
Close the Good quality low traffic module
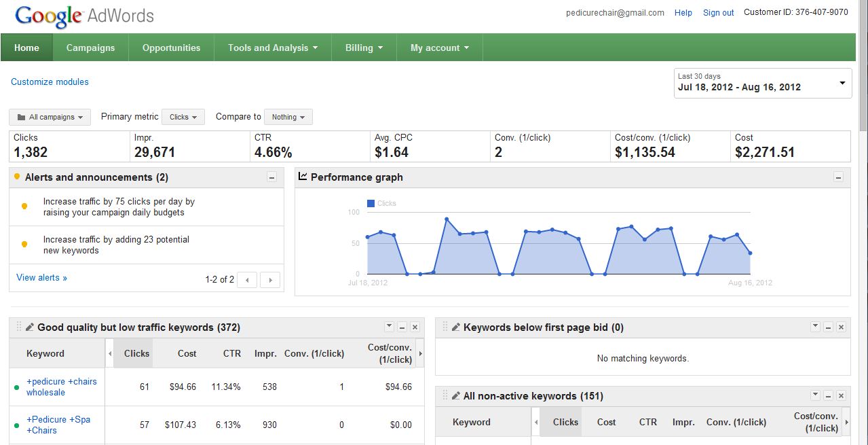(x=415, y=327)
